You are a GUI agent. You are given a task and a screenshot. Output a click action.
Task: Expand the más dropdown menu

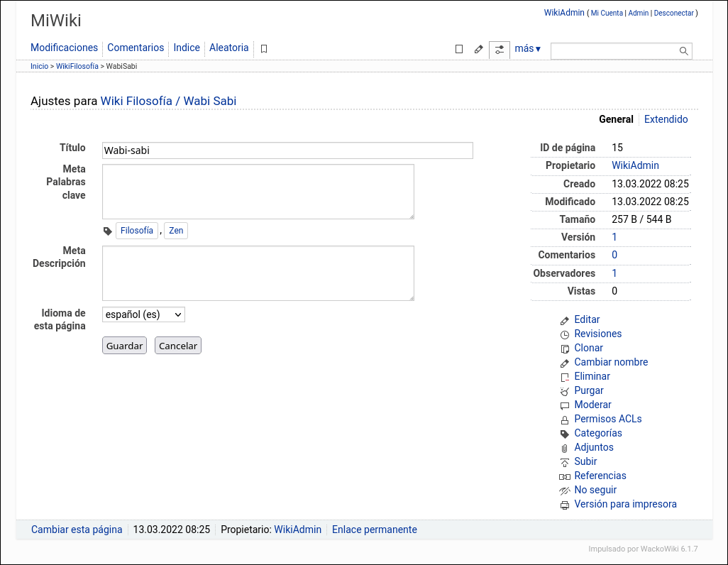coord(527,49)
